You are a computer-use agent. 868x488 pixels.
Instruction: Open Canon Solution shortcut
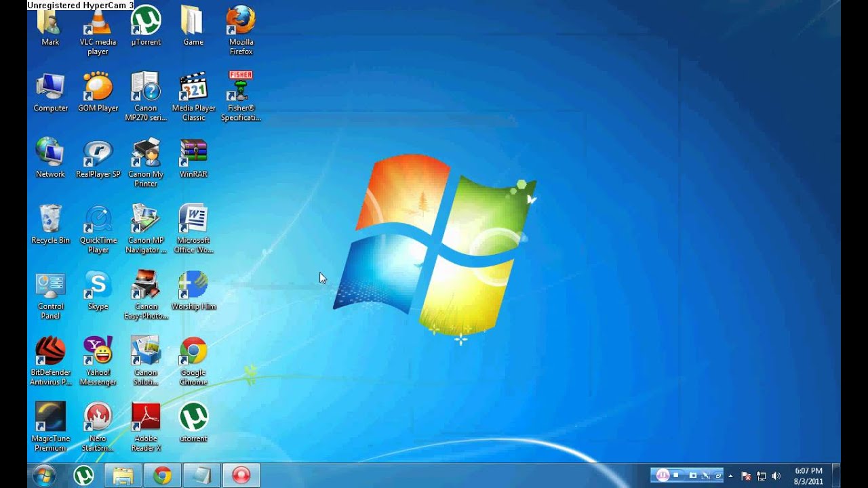tap(146, 361)
